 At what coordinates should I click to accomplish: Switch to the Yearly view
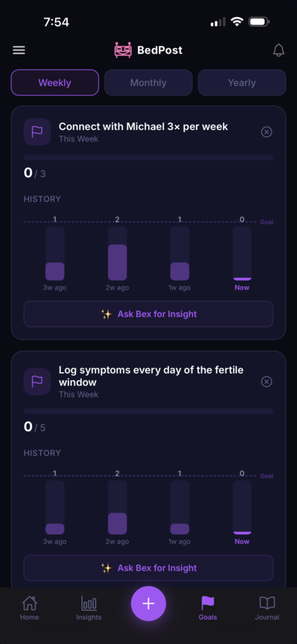tap(242, 82)
